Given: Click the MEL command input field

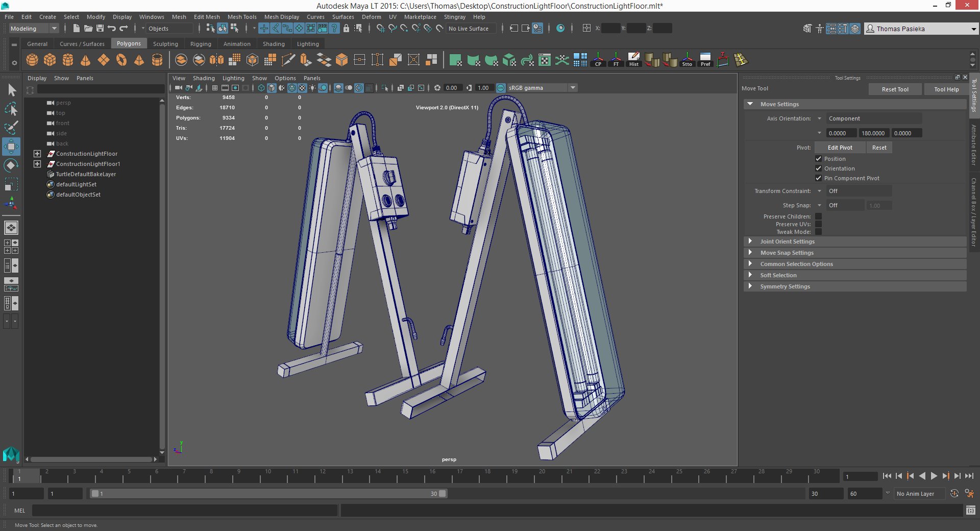Looking at the screenshot, I should point(185,510).
